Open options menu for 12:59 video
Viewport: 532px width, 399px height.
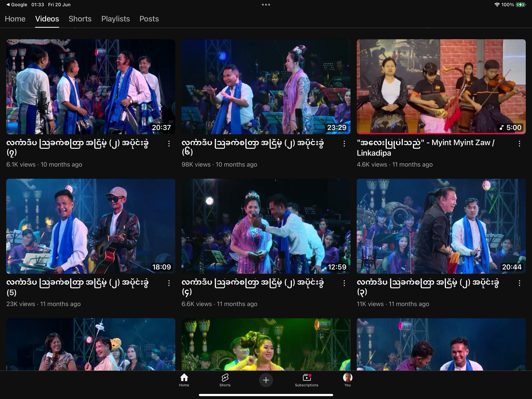pyautogui.click(x=344, y=283)
